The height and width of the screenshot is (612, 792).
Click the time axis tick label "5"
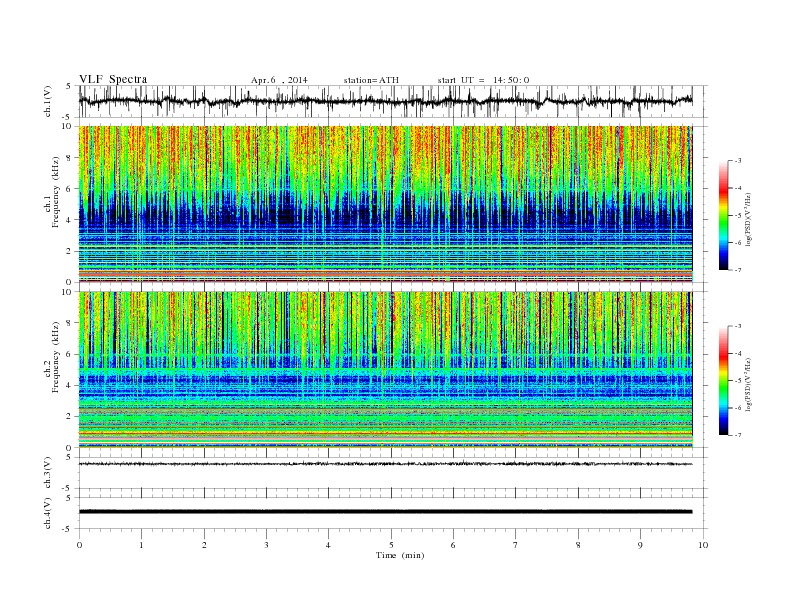pos(391,545)
